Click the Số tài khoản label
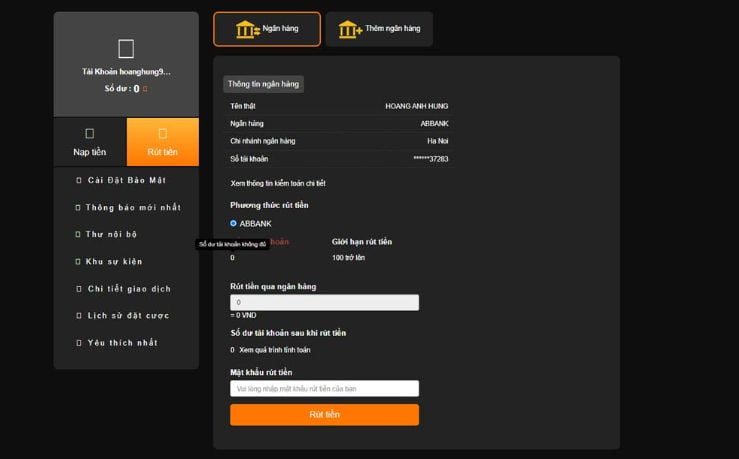739x459 pixels. [x=249, y=159]
